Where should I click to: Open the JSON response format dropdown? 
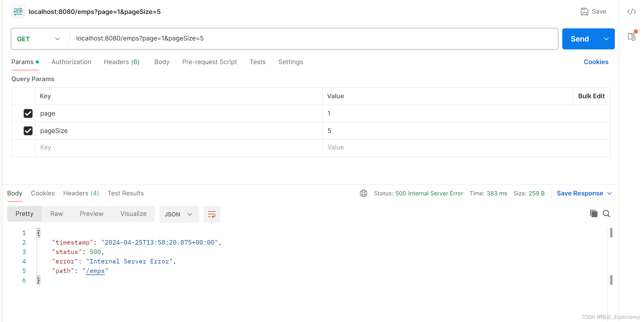coord(179,214)
